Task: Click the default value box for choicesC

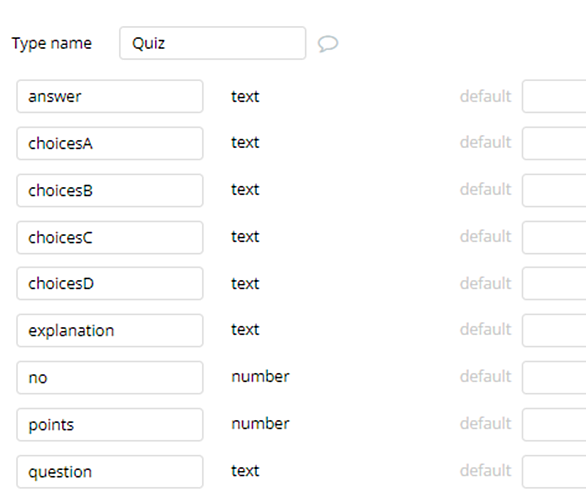Action: coord(554,238)
